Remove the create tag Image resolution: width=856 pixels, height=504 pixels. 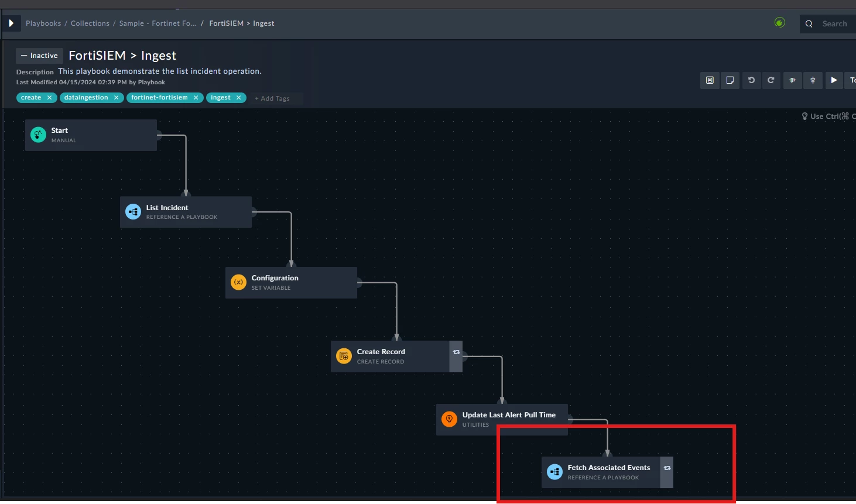pos(49,98)
